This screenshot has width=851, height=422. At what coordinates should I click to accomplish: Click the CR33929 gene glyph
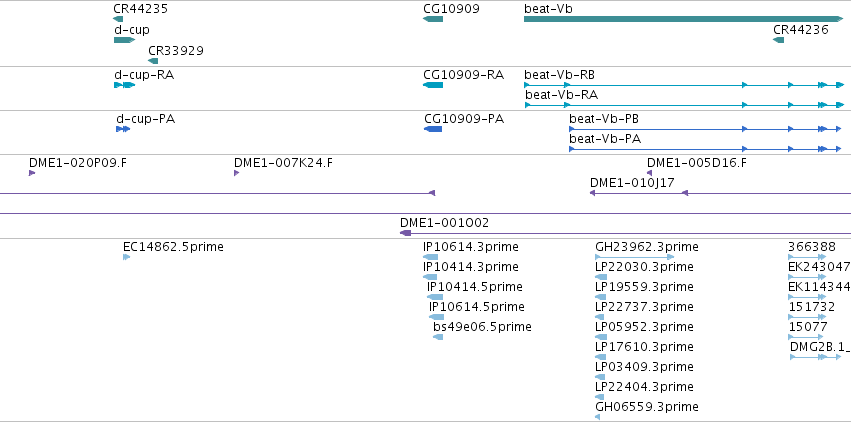[153, 61]
